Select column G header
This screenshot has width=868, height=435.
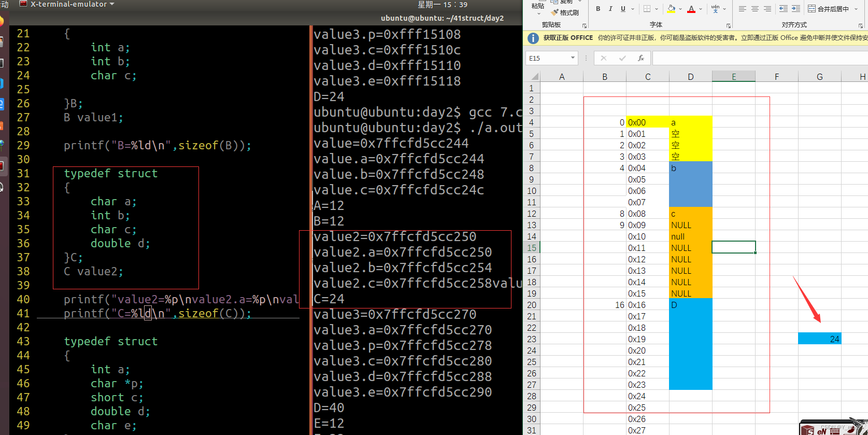820,77
